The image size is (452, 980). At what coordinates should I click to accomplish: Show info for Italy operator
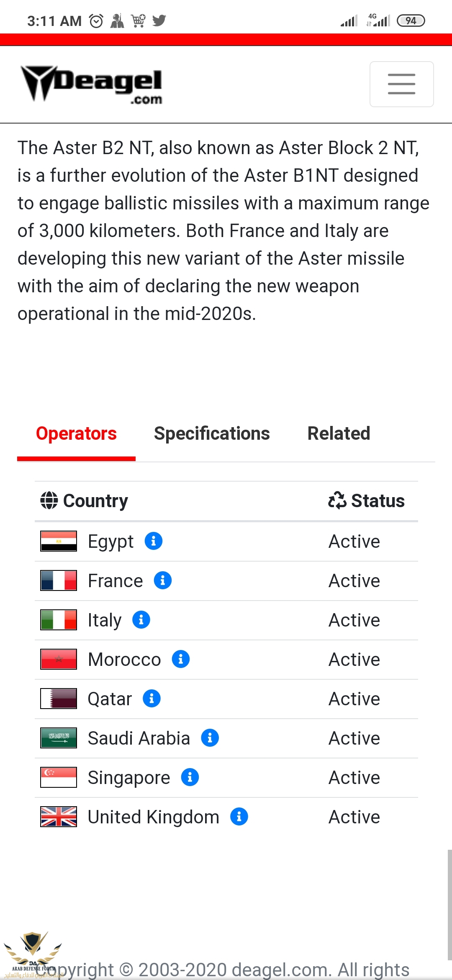(x=141, y=620)
